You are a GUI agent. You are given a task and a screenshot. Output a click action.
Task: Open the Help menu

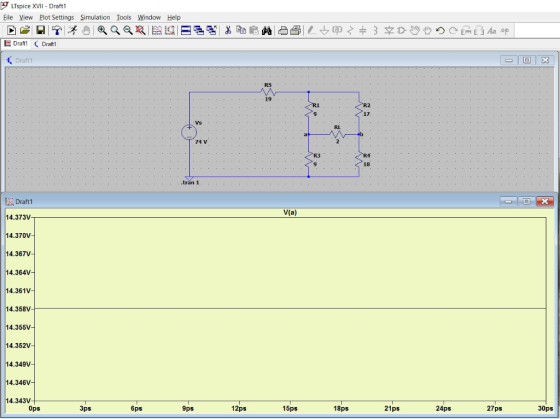pyautogui.click(x=174, y=17)
